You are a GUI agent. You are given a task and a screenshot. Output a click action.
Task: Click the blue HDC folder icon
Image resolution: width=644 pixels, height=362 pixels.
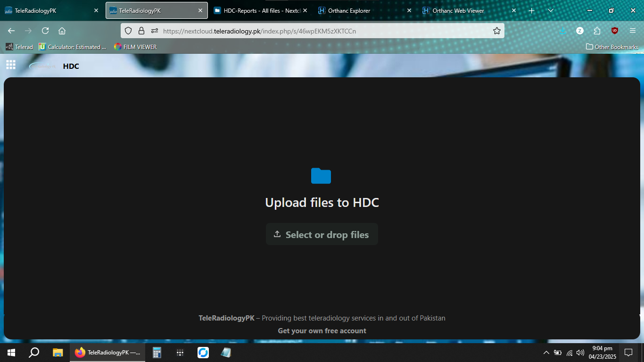(321, 176)
